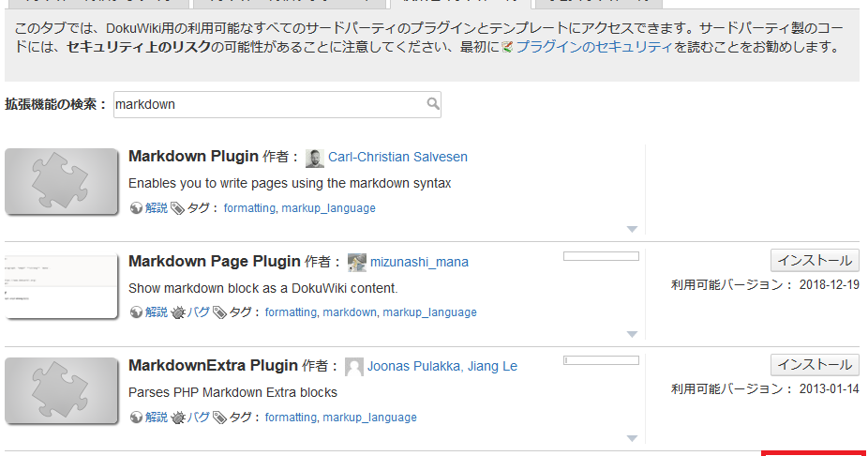Click the bug icon for Markdown Page Plugin
The height and width of the screenshot is (456, 868).
click(x=177, y=312)
